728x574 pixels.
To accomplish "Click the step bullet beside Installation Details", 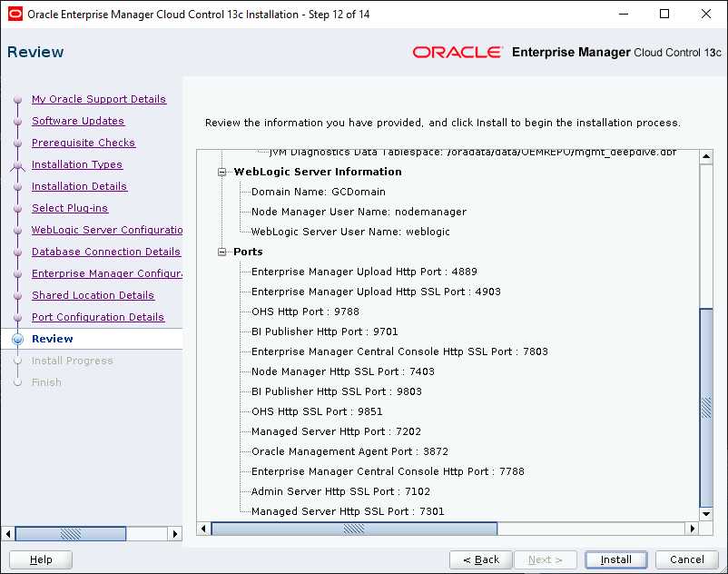I will 17,187.
